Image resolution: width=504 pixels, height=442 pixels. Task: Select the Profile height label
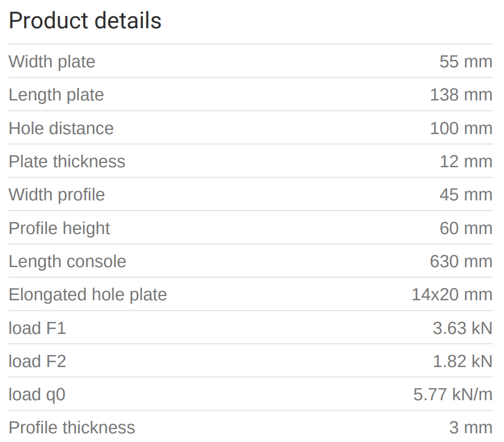click(x=59, y=229)
